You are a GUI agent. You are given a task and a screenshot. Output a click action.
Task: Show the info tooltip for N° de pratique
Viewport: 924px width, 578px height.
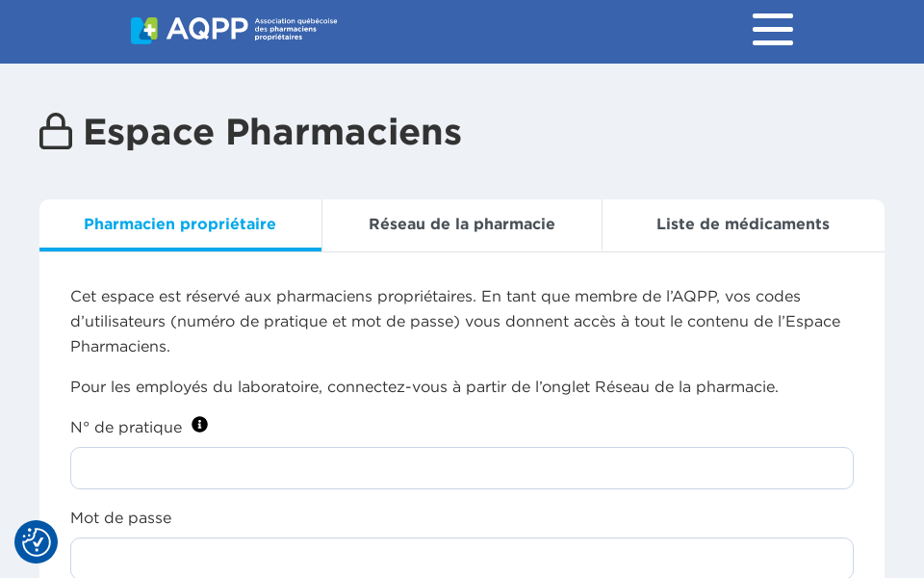(x=199, y=424)
